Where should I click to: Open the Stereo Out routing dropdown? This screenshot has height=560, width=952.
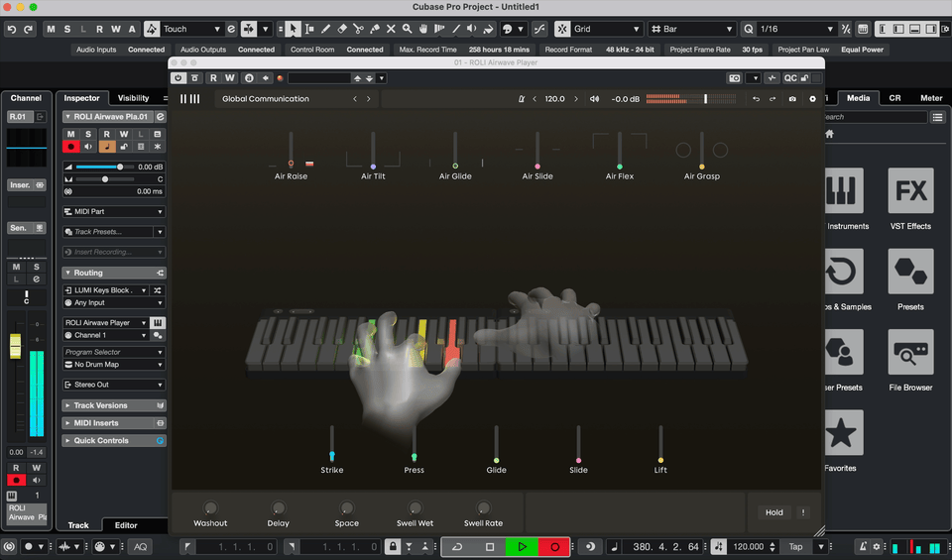[x=114, y=385]
